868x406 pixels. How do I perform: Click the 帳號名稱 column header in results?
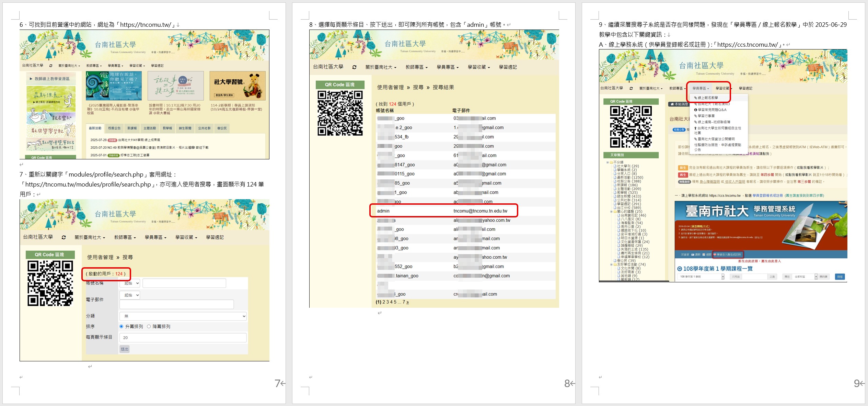tap(385, 111)
